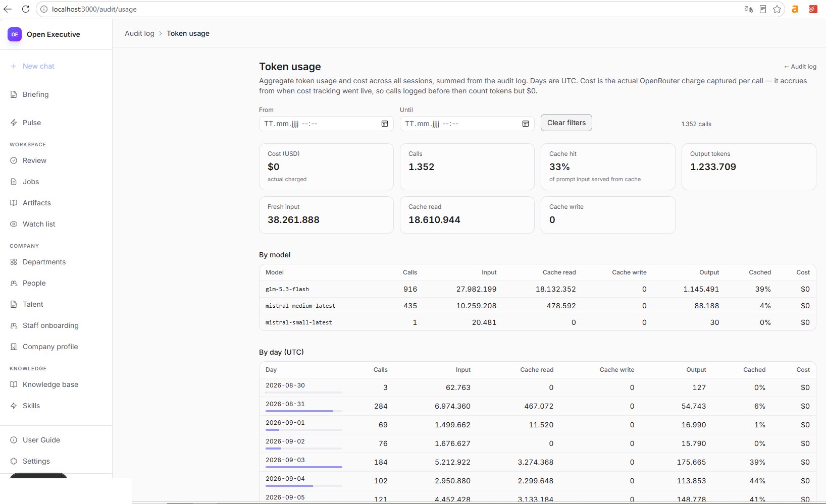Click the Review checkmark icon
Viewport: 826px width, 504px height.
tap(14, 160)
